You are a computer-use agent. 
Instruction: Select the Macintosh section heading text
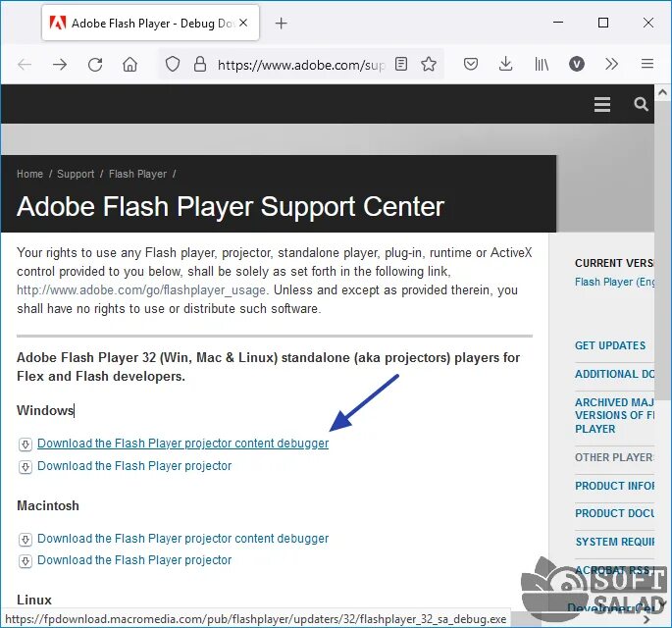[x=48, y=505]
